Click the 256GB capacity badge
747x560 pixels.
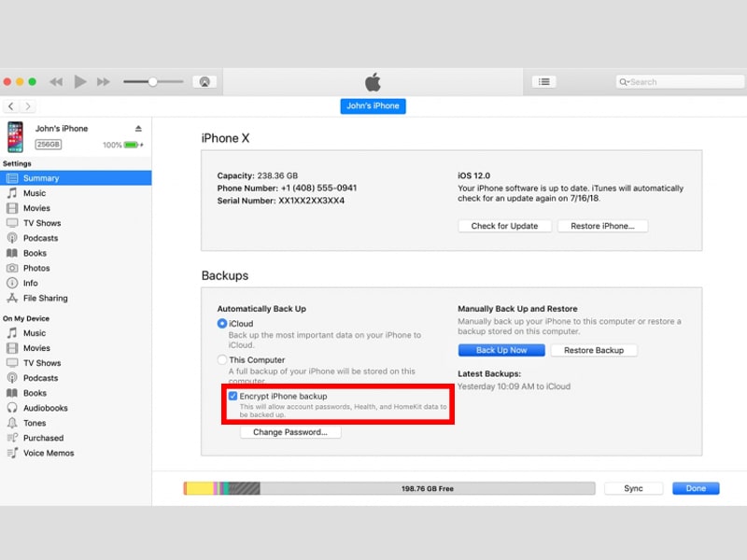pyautogui.click(x=49, y=145)
